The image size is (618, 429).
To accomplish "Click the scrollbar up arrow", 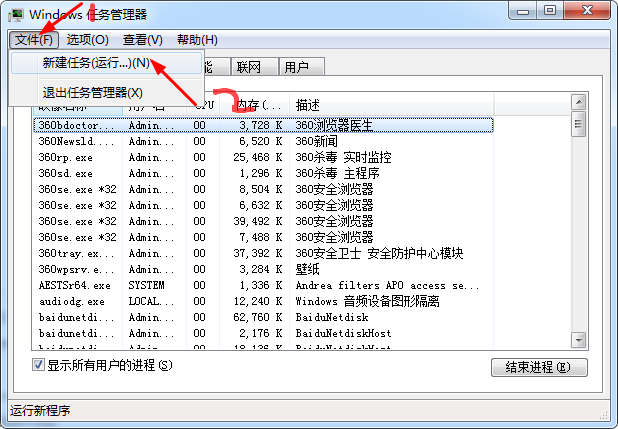I will [579, 103].
